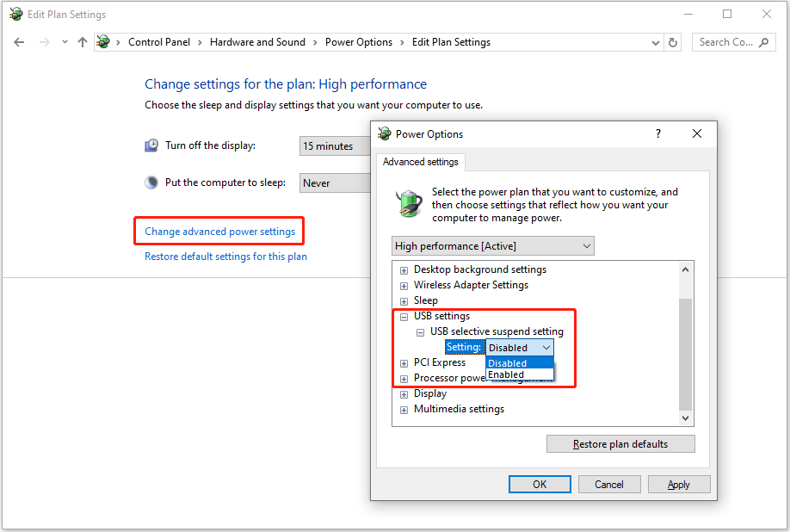790x532 pixels.
Task: Expand Desktop background settings node
Action: pos(404,270)
